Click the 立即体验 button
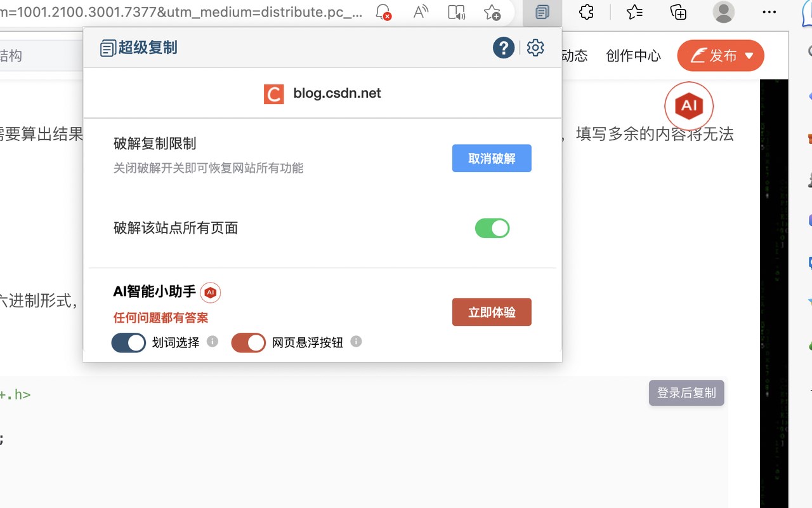Image resolution: width=812 pixels, height=508 pixels. coord(492,312)
